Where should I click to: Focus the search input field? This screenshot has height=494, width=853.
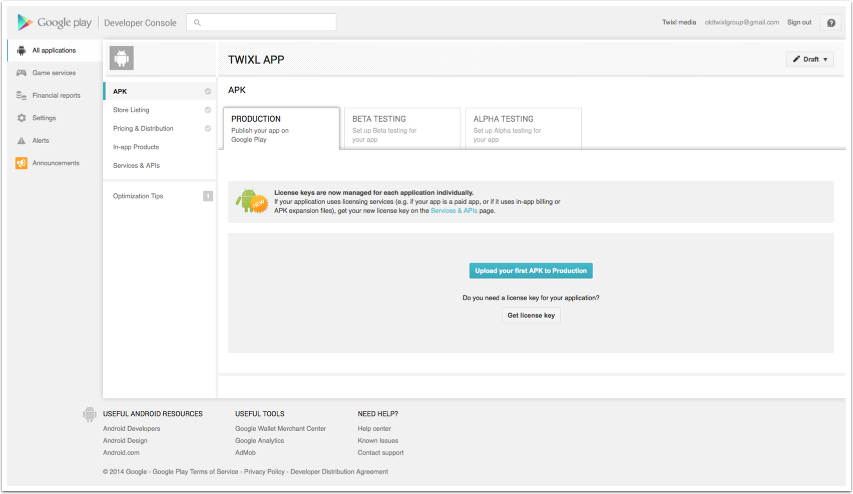261,22
